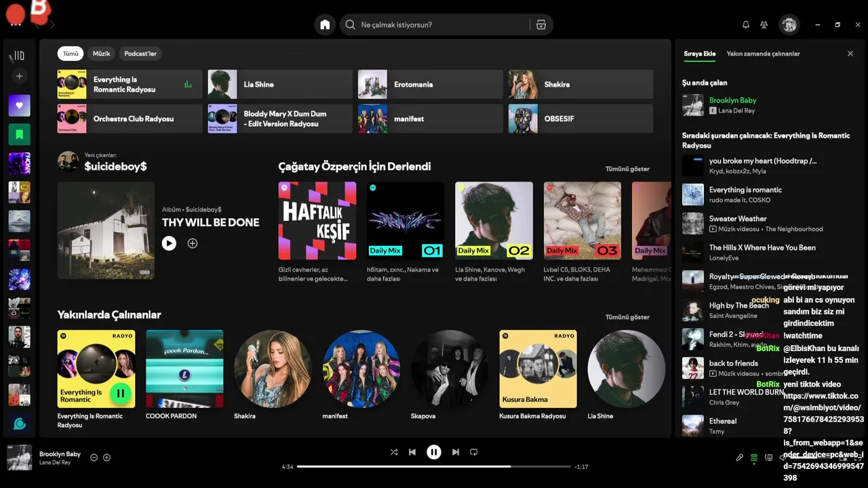Open Liked Songs heart tile
868x488 pixels.
coord(19,106)
